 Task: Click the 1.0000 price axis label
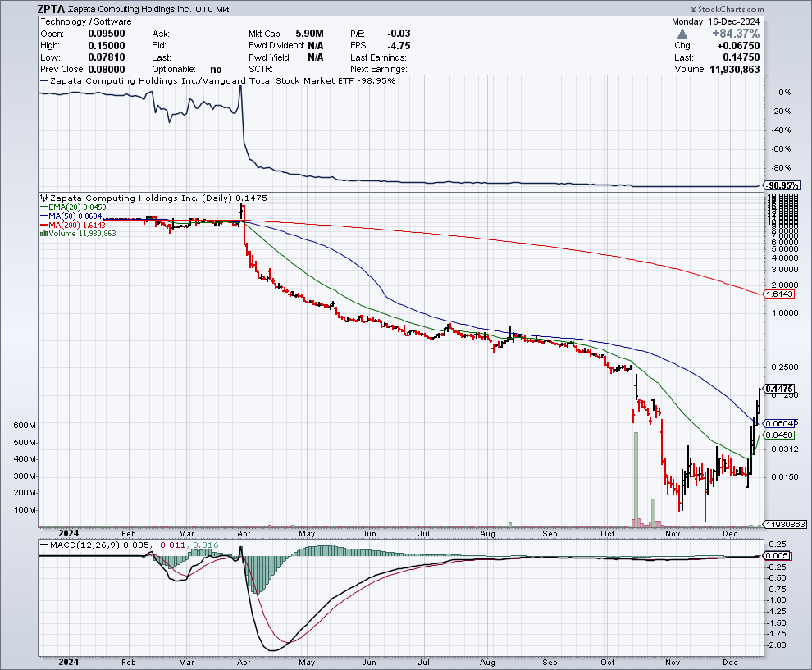(785, 312)
